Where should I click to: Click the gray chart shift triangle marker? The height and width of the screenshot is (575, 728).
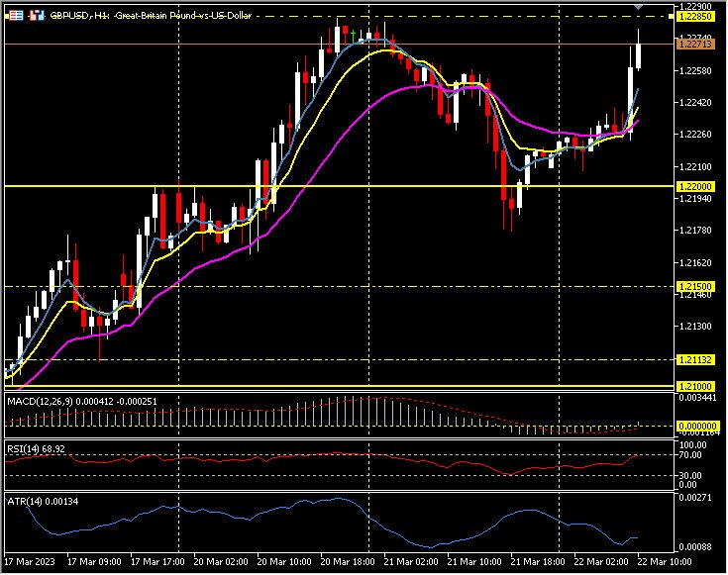pyautogui.click(x=641, y=8)
